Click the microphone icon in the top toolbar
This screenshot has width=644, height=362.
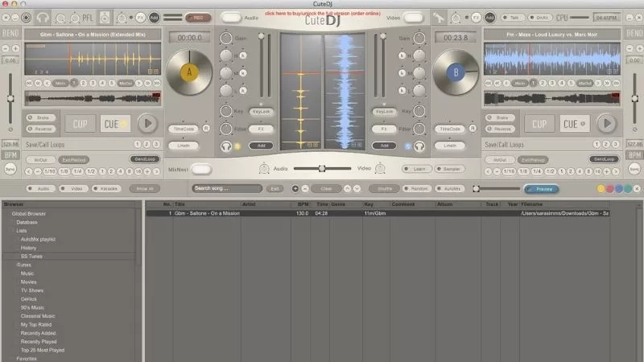tap(438, 18)
